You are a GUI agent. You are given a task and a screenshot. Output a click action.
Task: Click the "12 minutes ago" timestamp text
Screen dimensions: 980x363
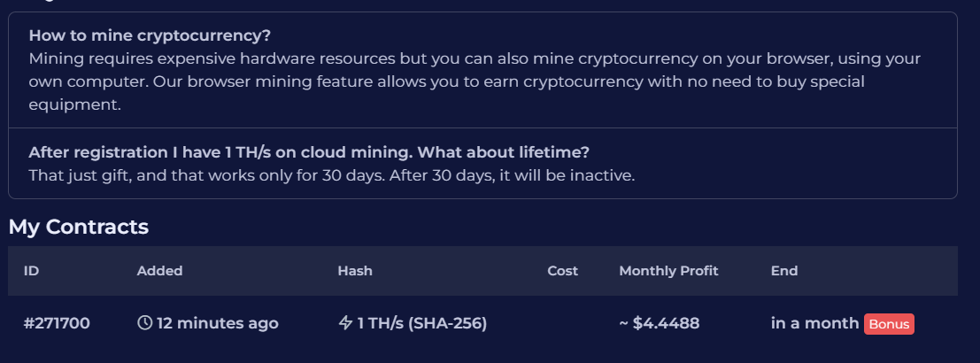(217, 323)
